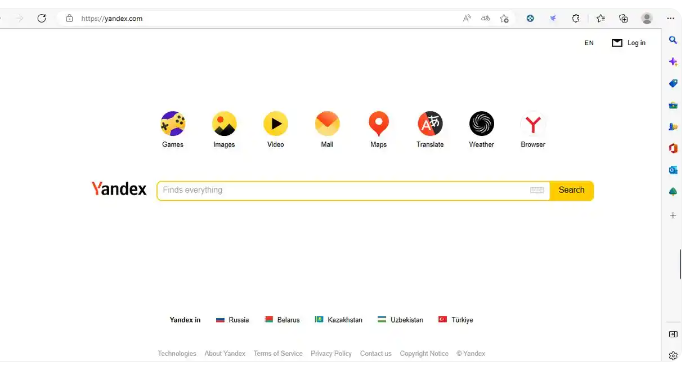Screen dimensions: 683x365
Task: Open Yandex Video icon
Action: tap(276, 123)
